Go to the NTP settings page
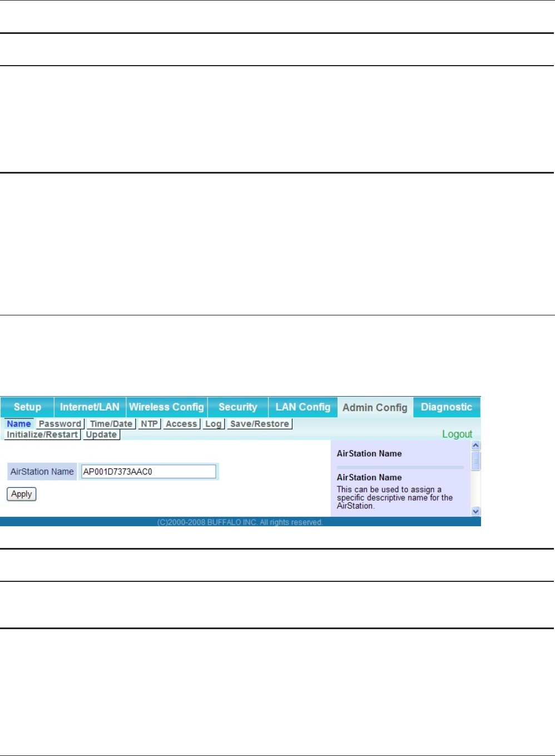Screen dimensions: 555x756 [149, 424]
